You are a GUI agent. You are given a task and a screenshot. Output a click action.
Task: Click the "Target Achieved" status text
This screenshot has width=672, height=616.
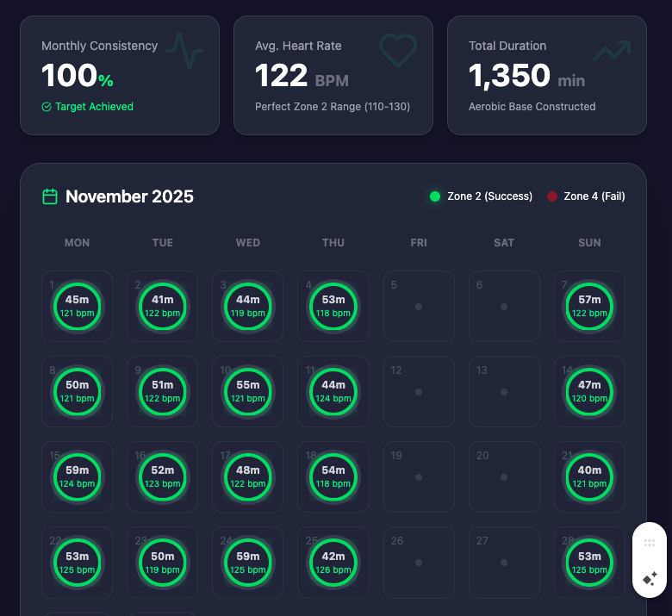tap(94, 107)
